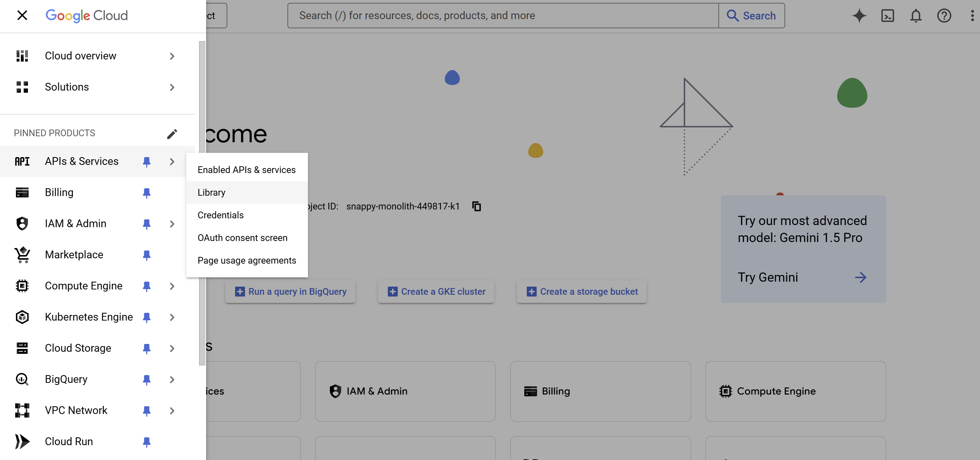Click the copy Project ID button
The width and height of the screenshot is (980, 460).
click(476, 207)
